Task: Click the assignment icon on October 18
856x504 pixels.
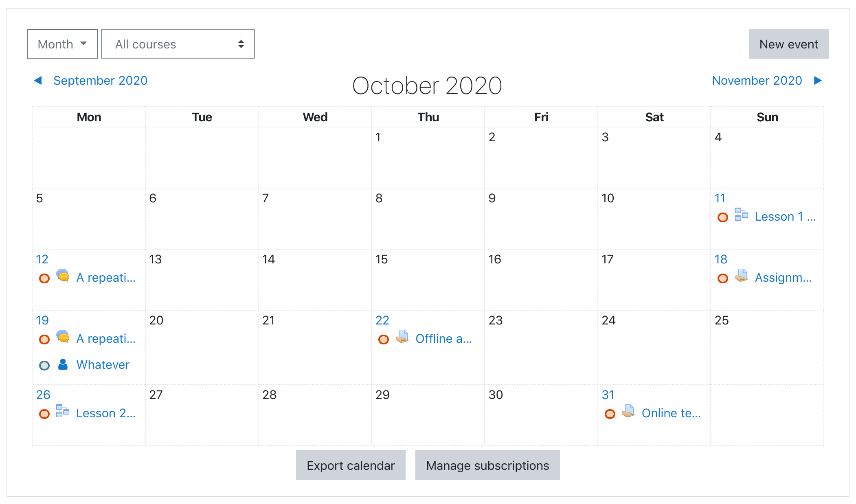Action: [x=742, y=275]
